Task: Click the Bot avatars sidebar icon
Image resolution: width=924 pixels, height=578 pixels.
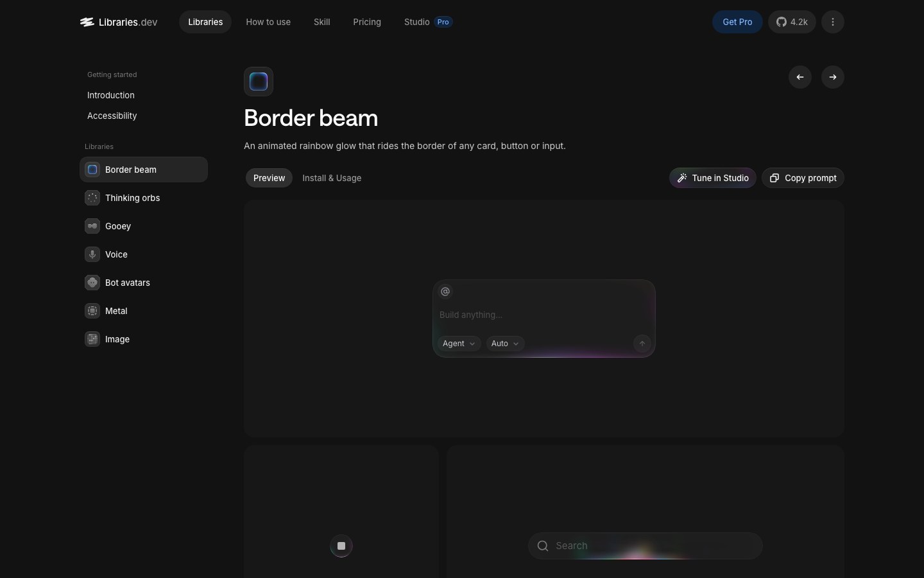Action: pyautogui.click(x=92, y=283)
